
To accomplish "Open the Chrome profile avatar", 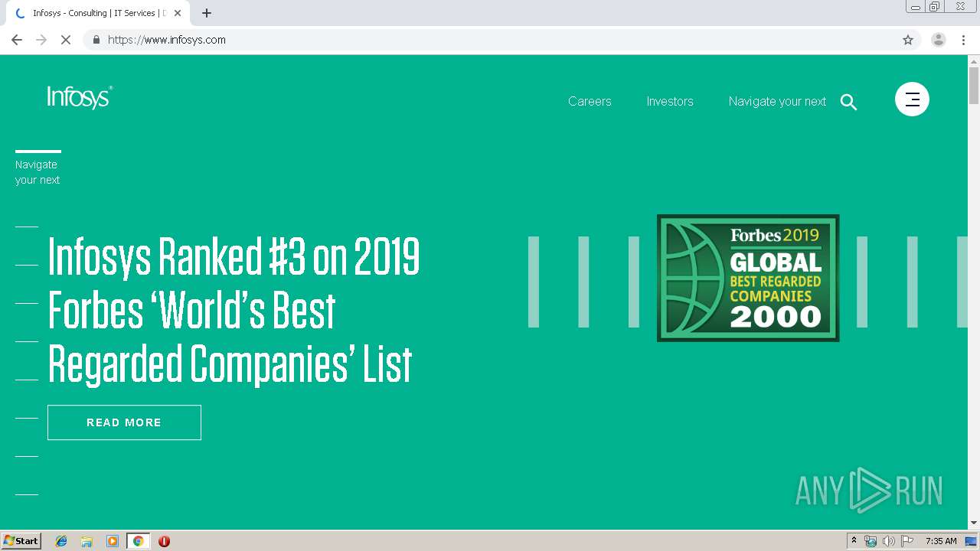I will point(939,40).
